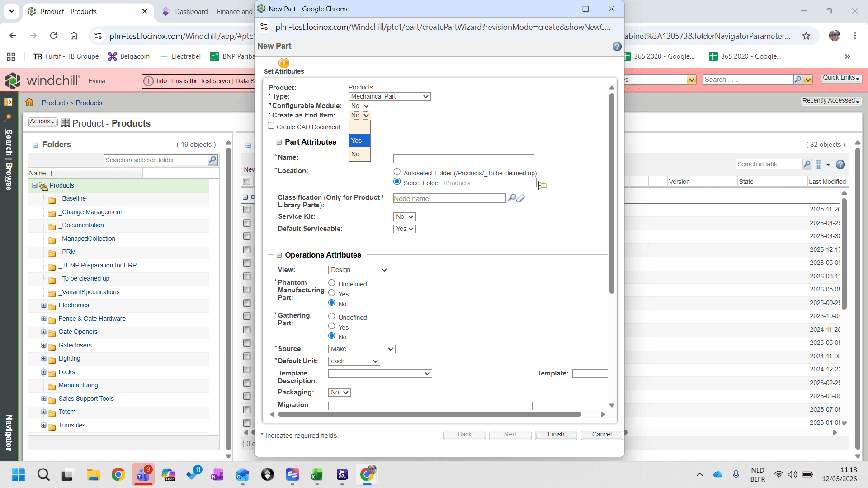The width and height of the screenshot is (868, 488).
Task: Open File Explorer from the taskbar
Action: [x=93, y=474]
